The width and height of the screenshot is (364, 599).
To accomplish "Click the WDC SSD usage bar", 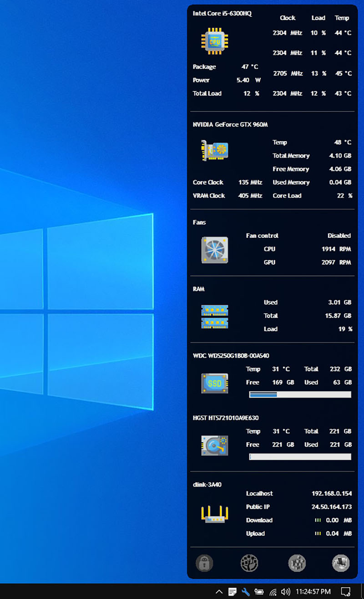I will point(300,394).
